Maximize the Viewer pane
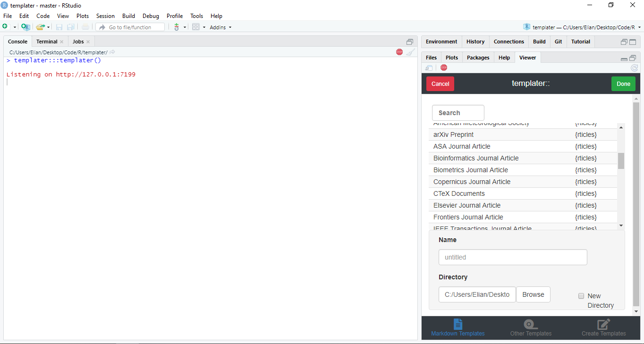The height and width of the screenshot is (344, 644). coord(633,58)
